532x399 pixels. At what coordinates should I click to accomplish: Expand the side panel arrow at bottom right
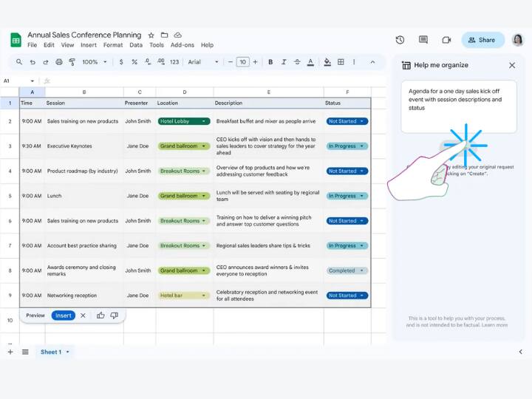click(521, 352)
